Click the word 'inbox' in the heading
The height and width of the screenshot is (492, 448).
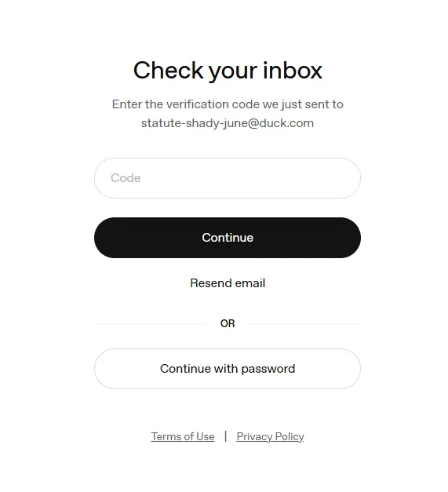[x=293, y=70]
